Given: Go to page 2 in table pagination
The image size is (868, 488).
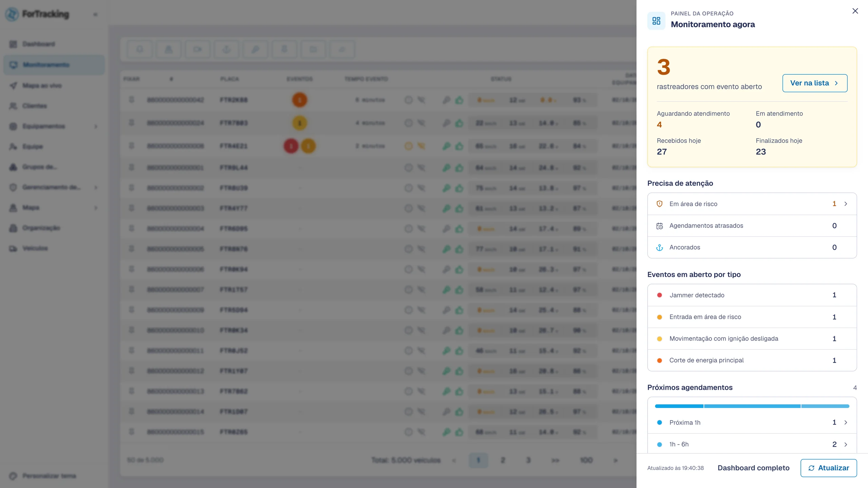Looking at the screenshot, I should [503, 460].
